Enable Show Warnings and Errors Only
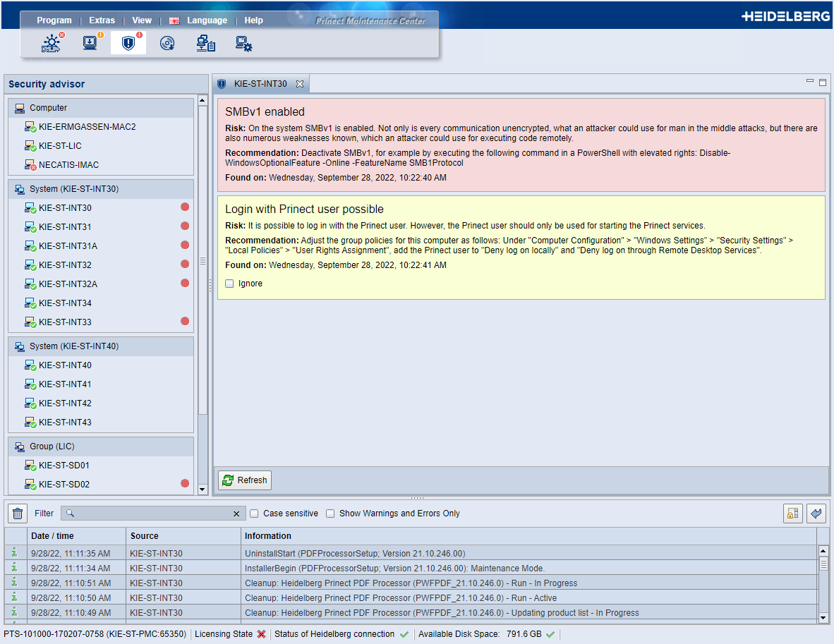 (x=330, y=514)
